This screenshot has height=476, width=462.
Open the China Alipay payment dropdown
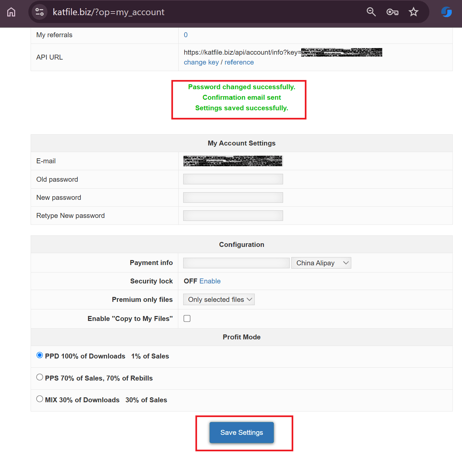click(x=321, y=263)
